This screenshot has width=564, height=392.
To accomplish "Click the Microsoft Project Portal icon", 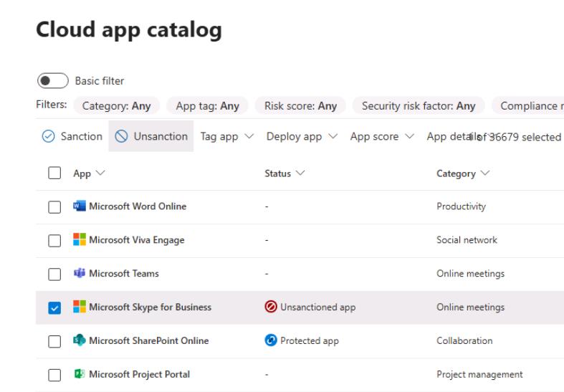I will [78, 375].
